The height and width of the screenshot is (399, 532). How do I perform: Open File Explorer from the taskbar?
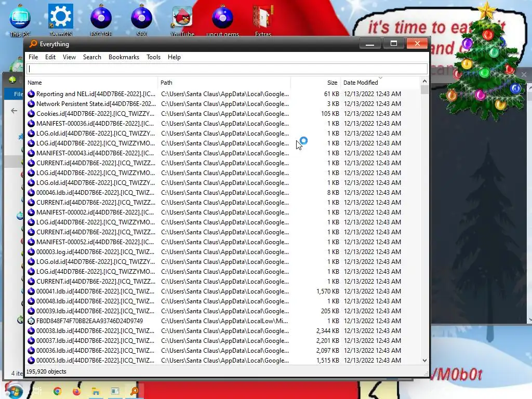96,391
